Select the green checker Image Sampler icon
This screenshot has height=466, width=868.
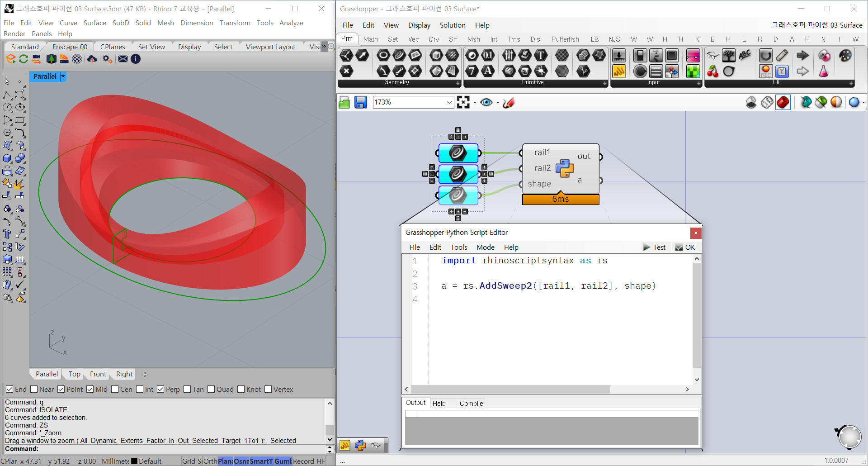point(693,71)
